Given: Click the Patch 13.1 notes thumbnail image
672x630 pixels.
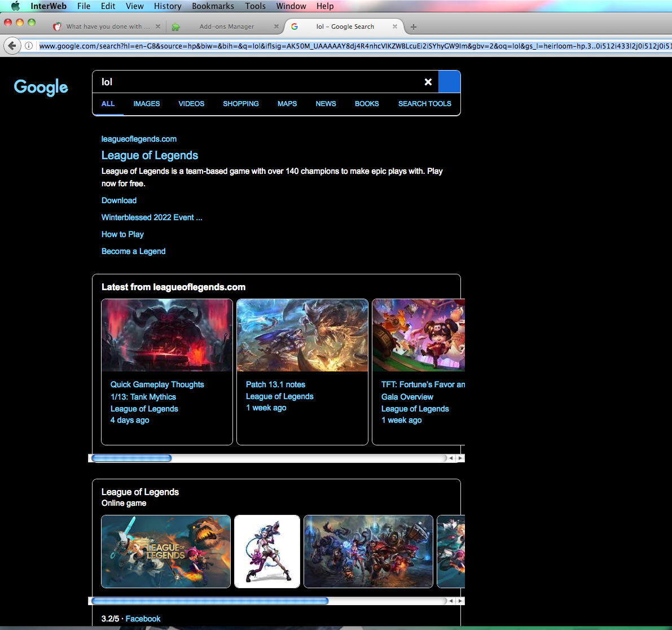Looking at the screenshot, I should click(302, 335).
